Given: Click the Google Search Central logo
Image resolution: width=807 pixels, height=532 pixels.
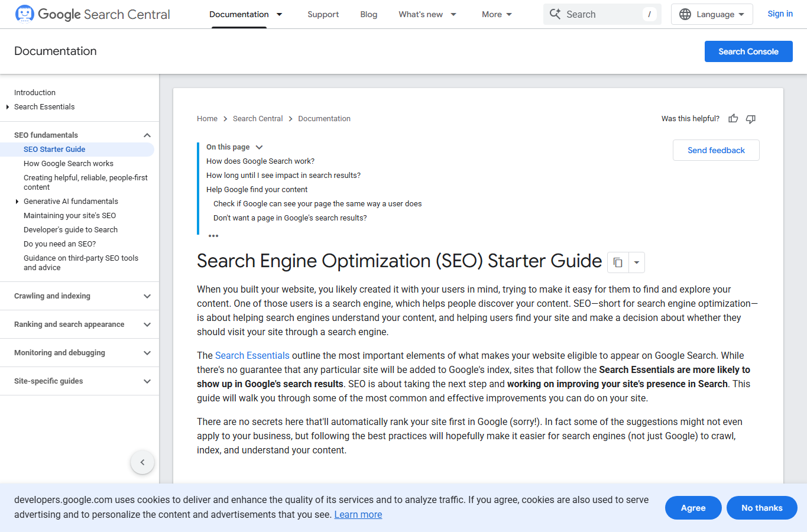Looking at the screenshot, I should pyautogui.click(x=92, y=14).
